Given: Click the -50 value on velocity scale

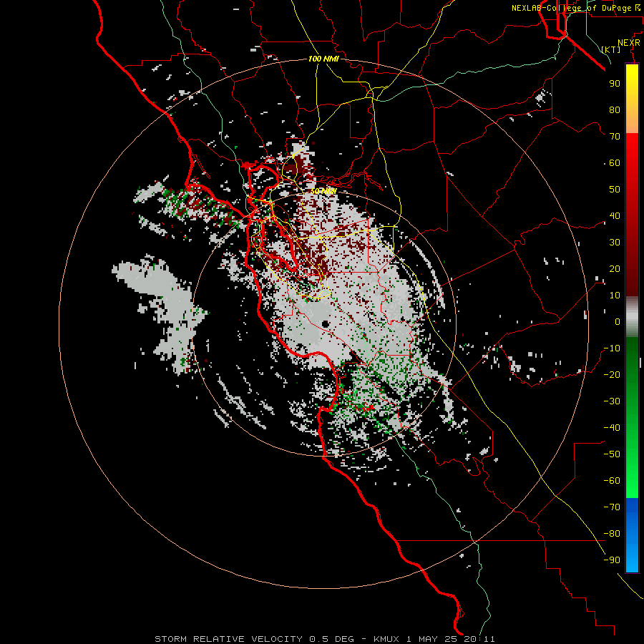Looking at the screenshot, I should (x=612, y=454).
